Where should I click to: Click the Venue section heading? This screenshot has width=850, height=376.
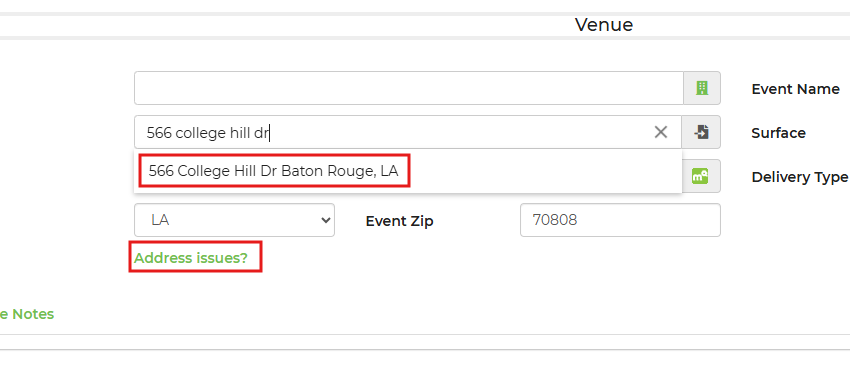coord(604,25)
